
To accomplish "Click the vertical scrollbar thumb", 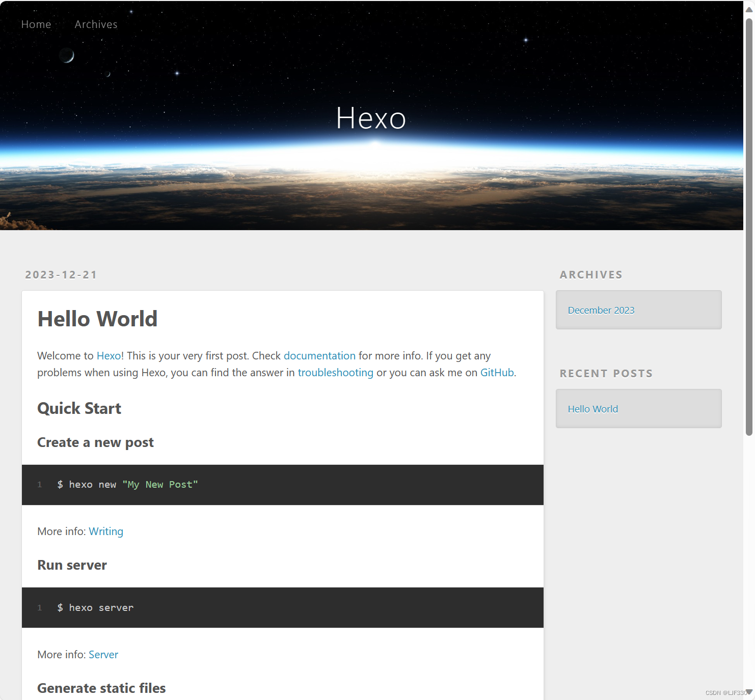I will (x=749, y=227).
